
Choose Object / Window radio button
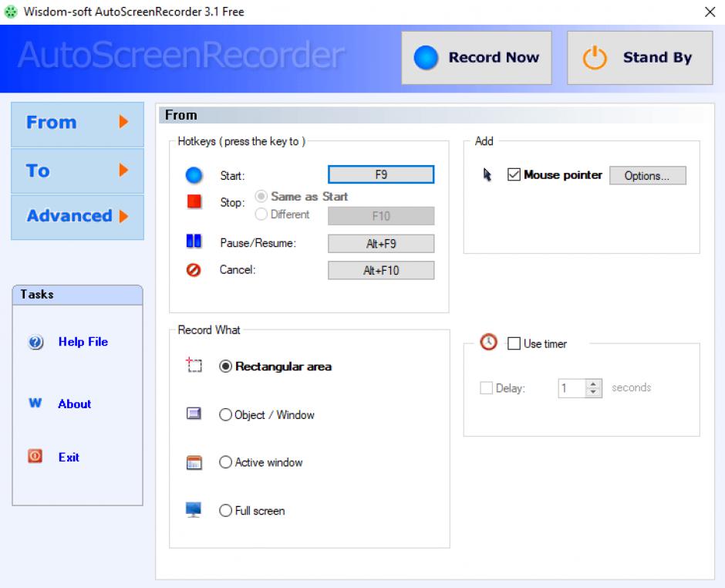[225, 414]
